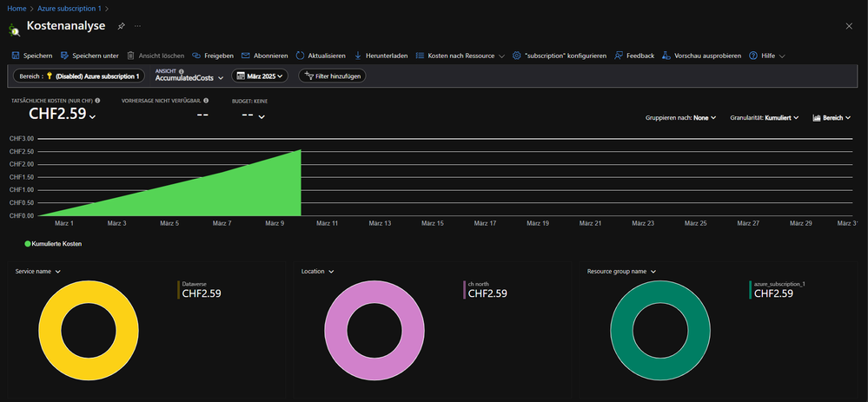Click the Abonnieren envelope icon

(x=245, y=56)
